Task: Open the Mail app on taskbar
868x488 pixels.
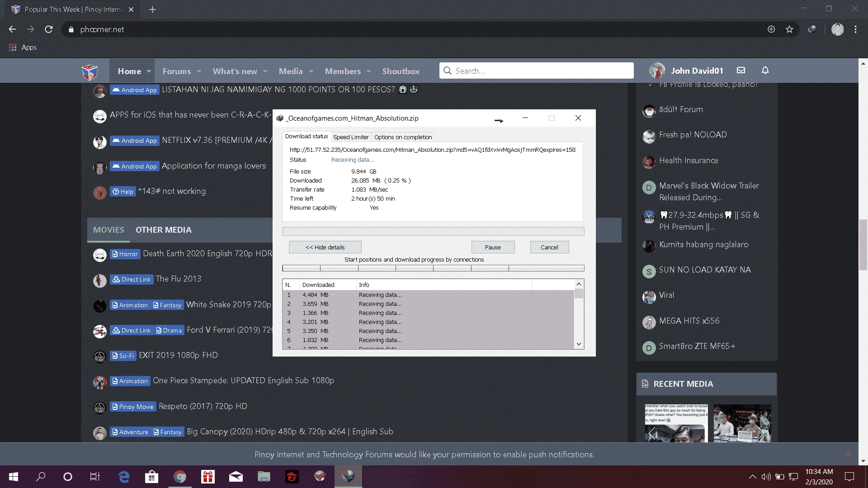Action: 236,477
